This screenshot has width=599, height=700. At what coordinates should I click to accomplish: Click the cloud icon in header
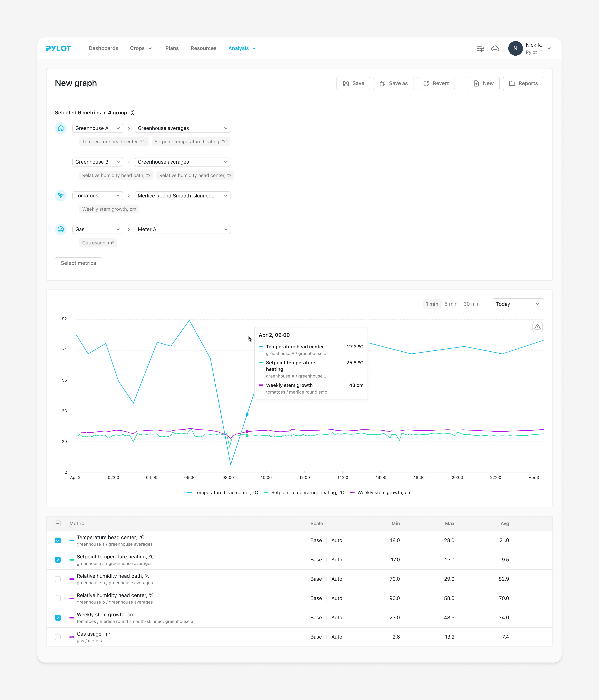click(495, 49)
